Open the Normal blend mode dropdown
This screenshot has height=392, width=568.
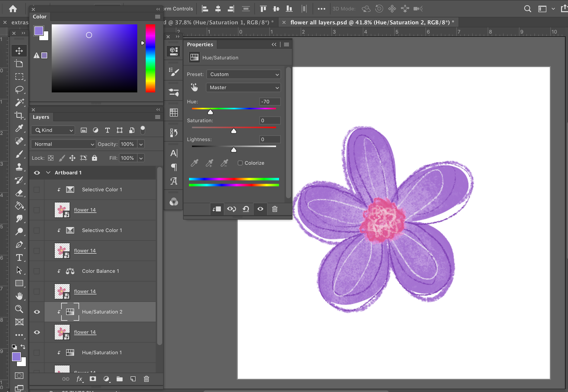pos(63,144)
